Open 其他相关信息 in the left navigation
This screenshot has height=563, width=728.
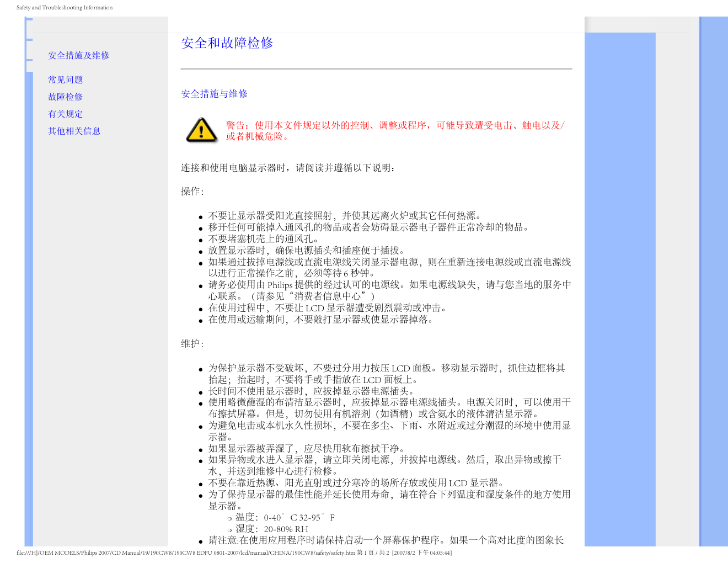pyautogui.click(x=74, y=131)
